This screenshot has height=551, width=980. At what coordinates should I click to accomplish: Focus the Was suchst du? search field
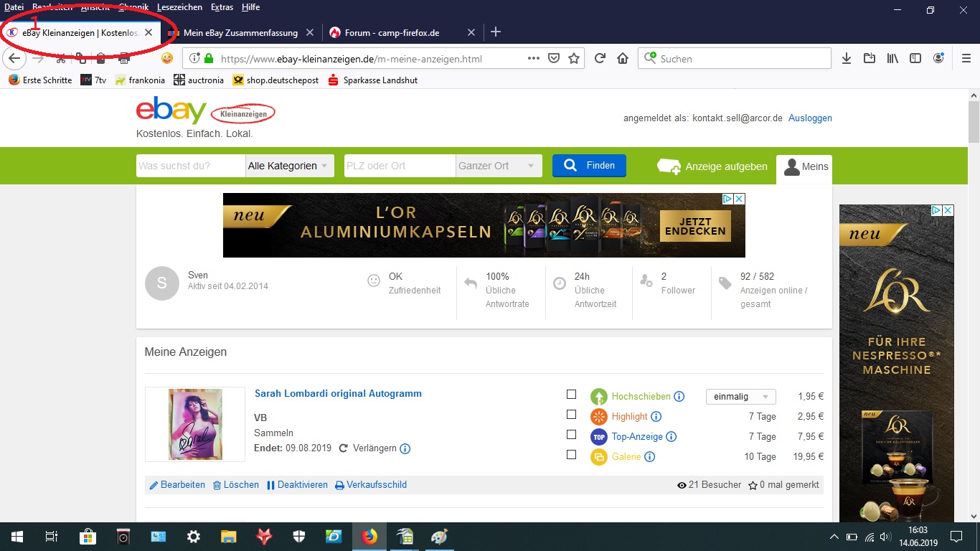[191, 166]
